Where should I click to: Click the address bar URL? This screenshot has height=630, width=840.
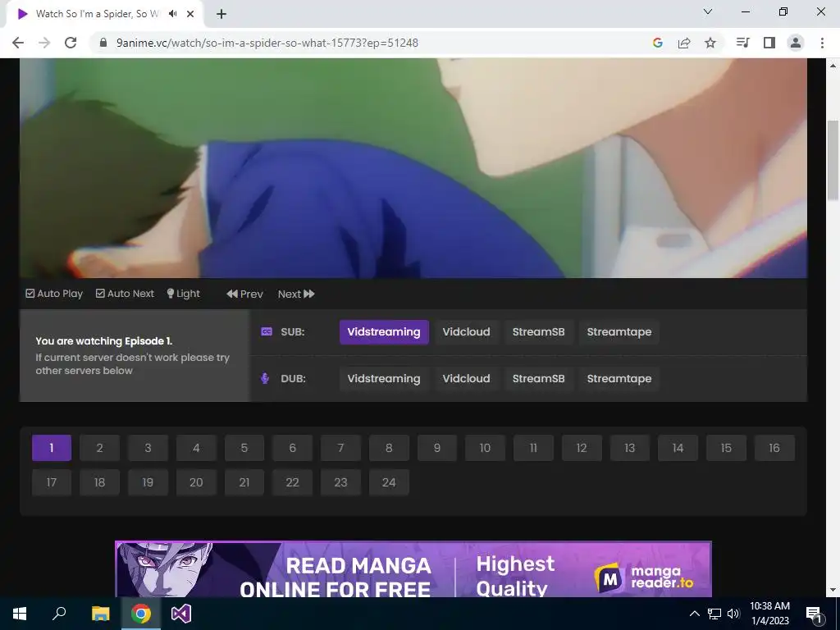coord(267,43)
